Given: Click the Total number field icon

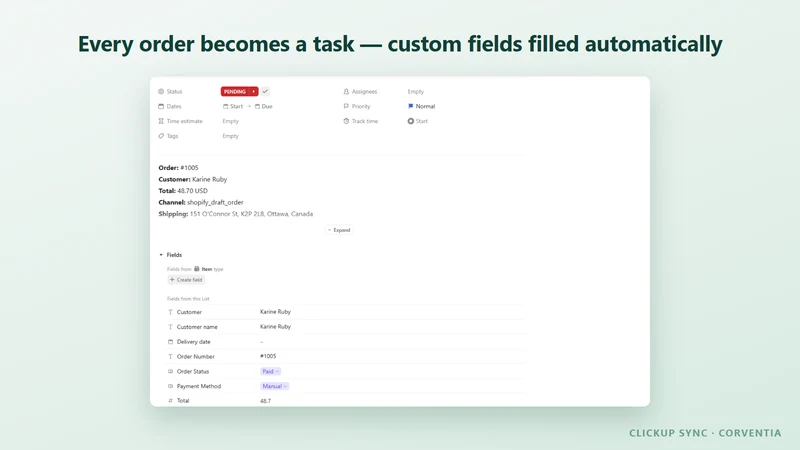Looking at the screenshot, I should 170,401.
